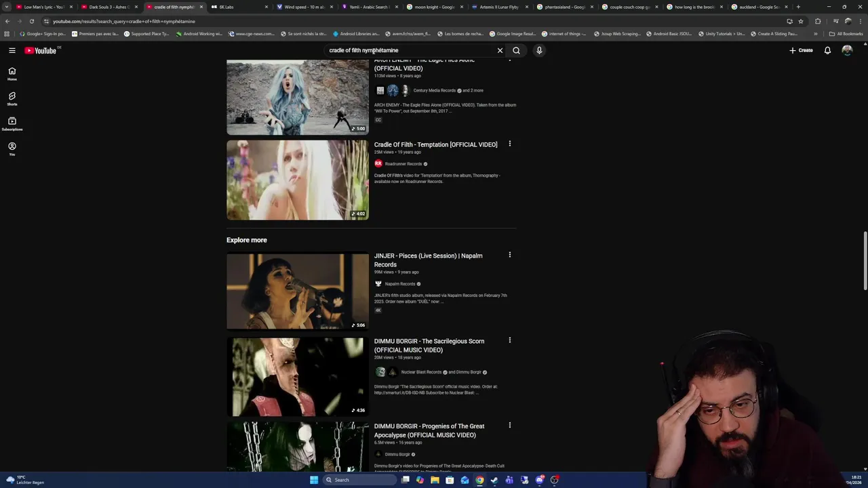Open the notifications bell
Viewport: 868px width, 488px height.
827,50
